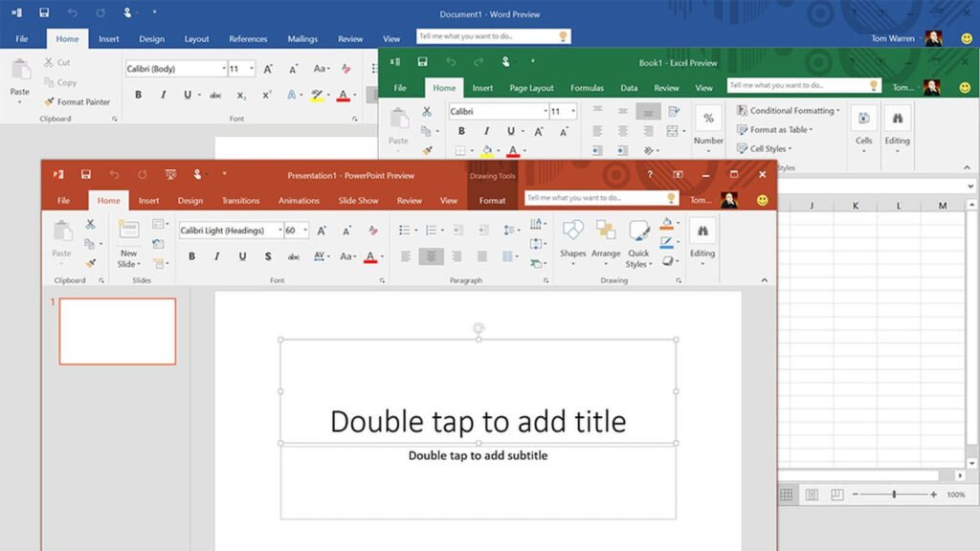The height and width of the screenshot is (551, 980).
Task: Click Shape Fill paint bucket in PowerPoint
Action: [x=667, y=223]
